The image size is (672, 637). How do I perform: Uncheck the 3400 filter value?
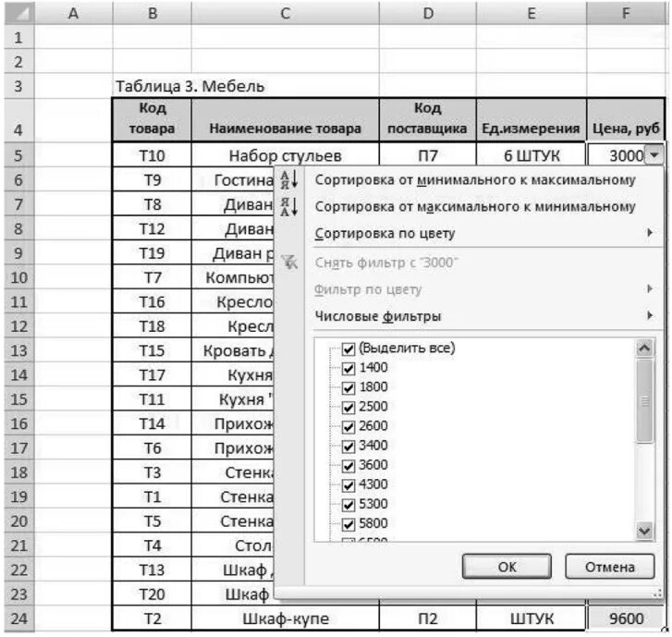(x=348, y=447)
